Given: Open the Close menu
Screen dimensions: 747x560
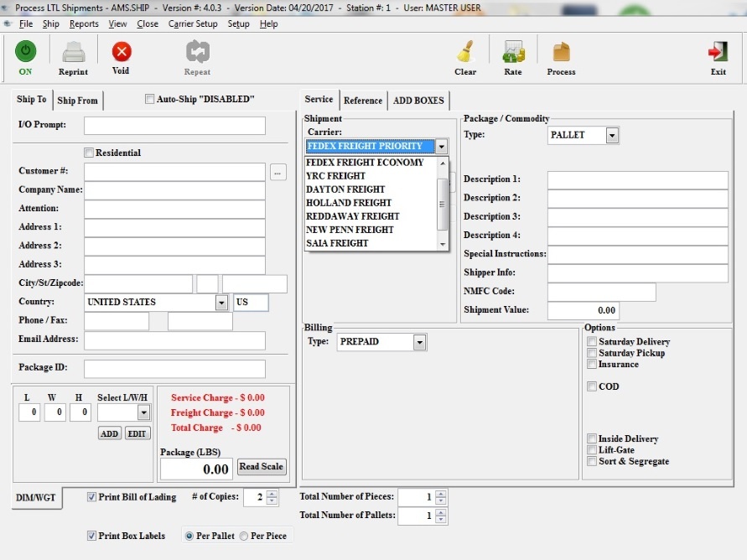Looking at the screenshot, I should 148,23.
